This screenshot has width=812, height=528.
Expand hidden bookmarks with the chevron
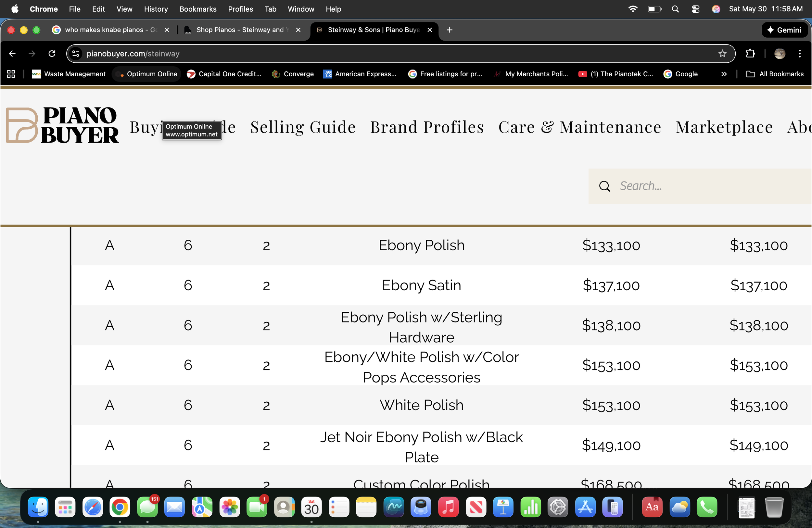point(724,74)
